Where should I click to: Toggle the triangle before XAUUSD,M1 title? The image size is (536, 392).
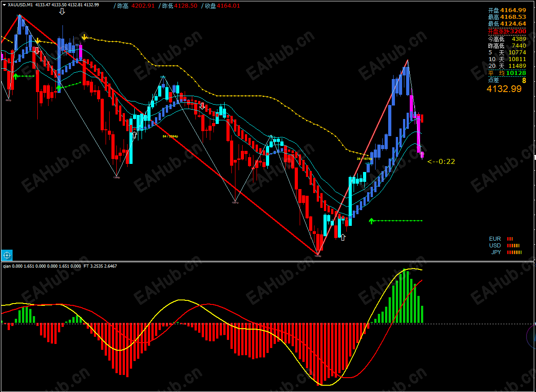pos(4,5)
